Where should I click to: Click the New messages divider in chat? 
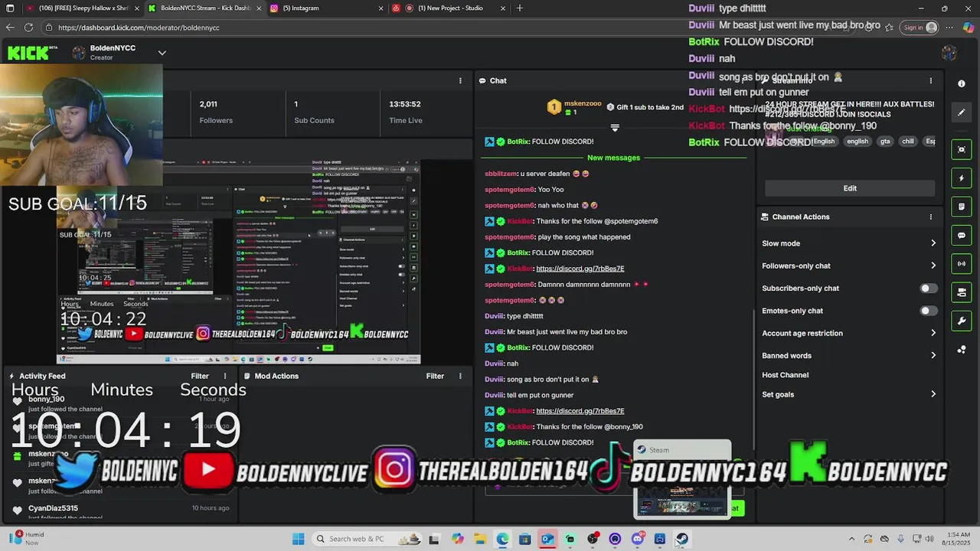[613, 158]
